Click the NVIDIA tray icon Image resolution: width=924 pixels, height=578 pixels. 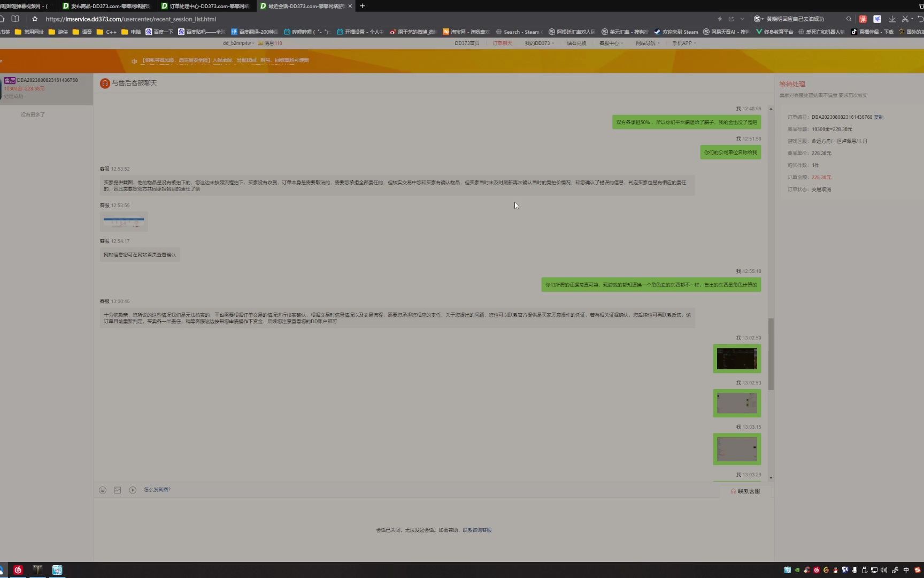pos(797,571)
